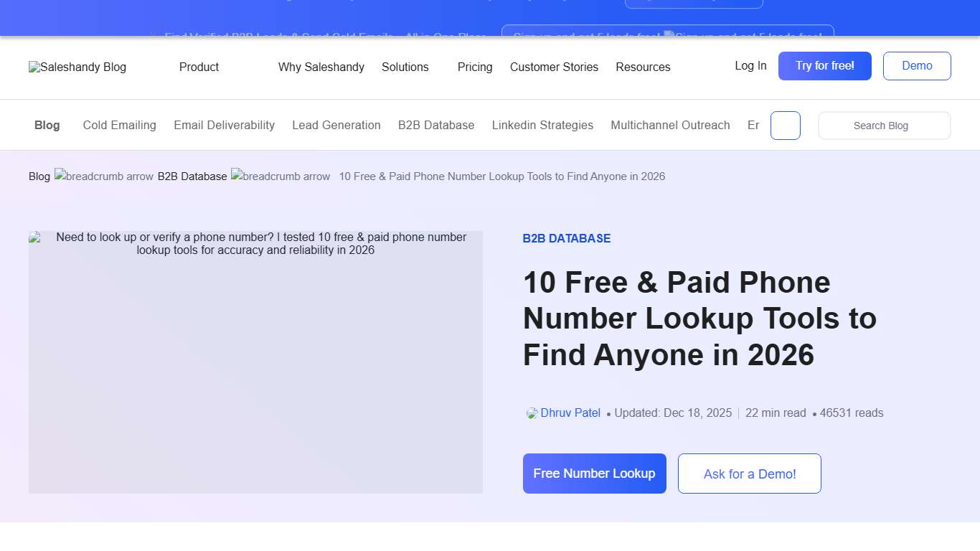Open the Customer Stories menu item

(x=554, y=67)
